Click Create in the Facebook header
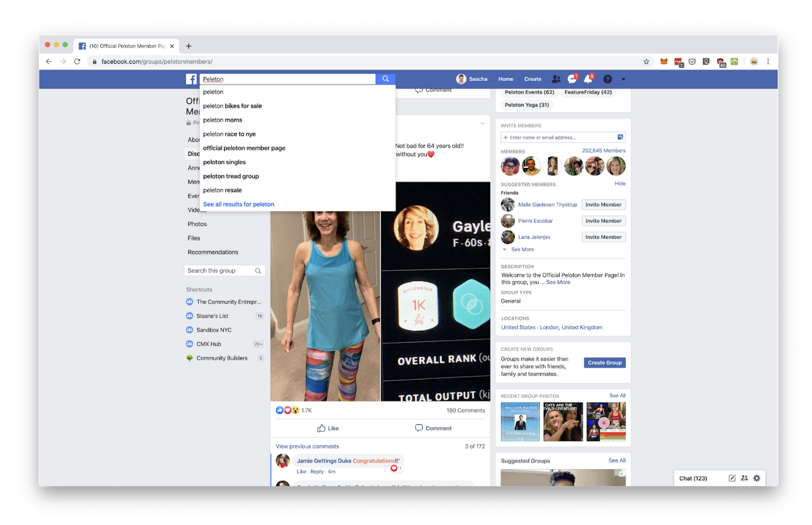The image size is (812, 525). pos(532,79)
